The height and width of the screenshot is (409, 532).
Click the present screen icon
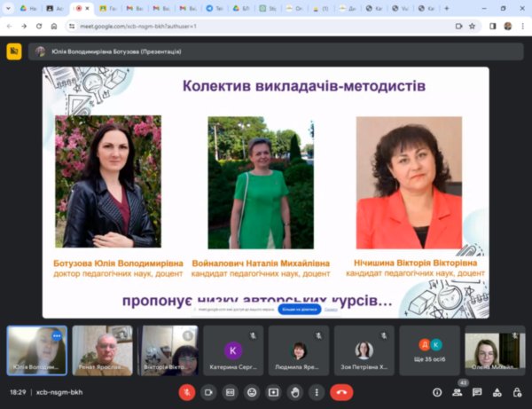(273, 391)
